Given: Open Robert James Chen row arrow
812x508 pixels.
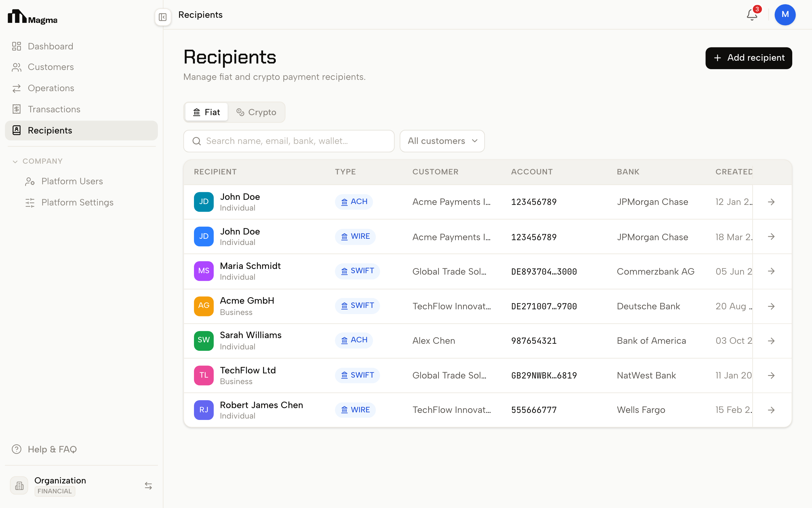Looking at the screenshot, I should 771,410.
